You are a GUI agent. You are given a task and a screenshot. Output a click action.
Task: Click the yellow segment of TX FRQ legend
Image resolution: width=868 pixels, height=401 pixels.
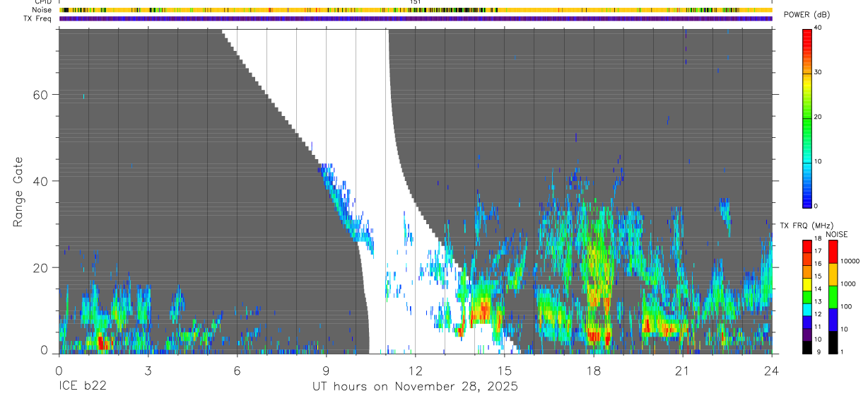coord(807,284)
